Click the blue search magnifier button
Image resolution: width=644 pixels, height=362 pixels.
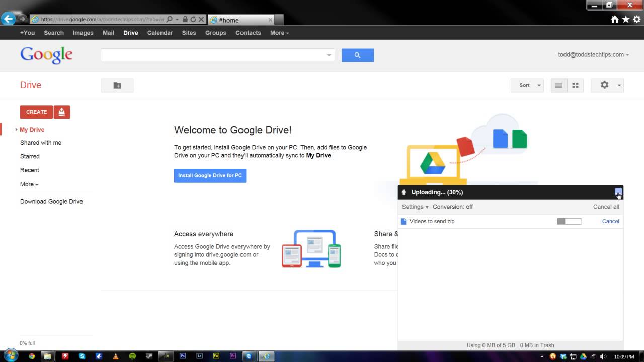(358, 55)
